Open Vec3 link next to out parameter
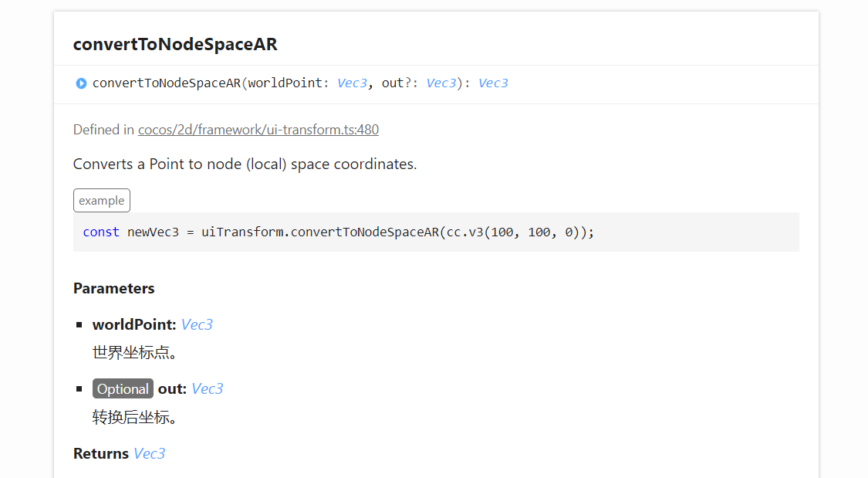Screen dimensions: 868x478 coord(207,388)
